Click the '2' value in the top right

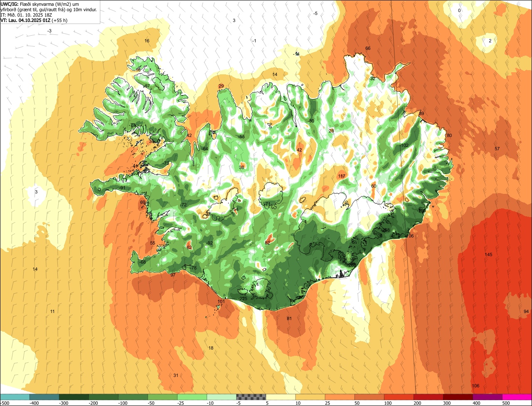[490, 41]
